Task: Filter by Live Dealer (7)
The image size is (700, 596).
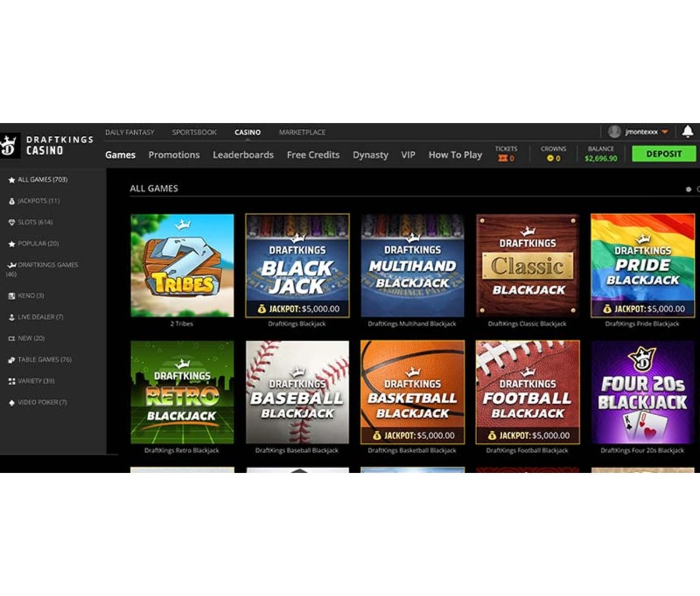Action: point(40,317)
